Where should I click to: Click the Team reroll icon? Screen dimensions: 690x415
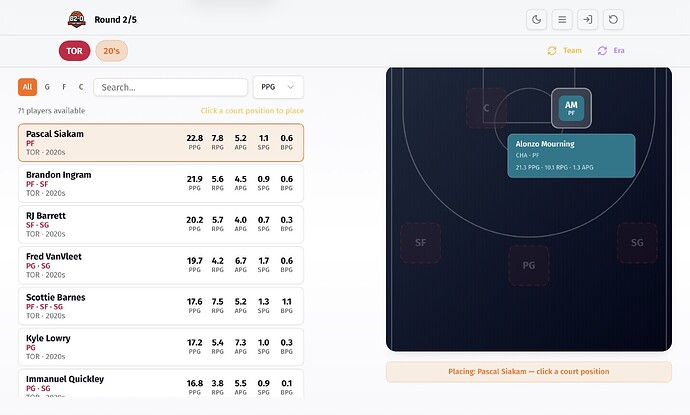pos(552,51)
